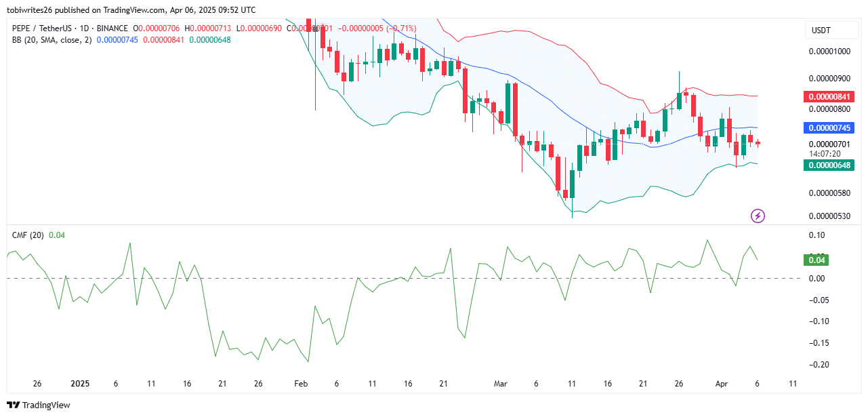
Task: Click the 2025 label on the time axis
Action: point(80,383)
